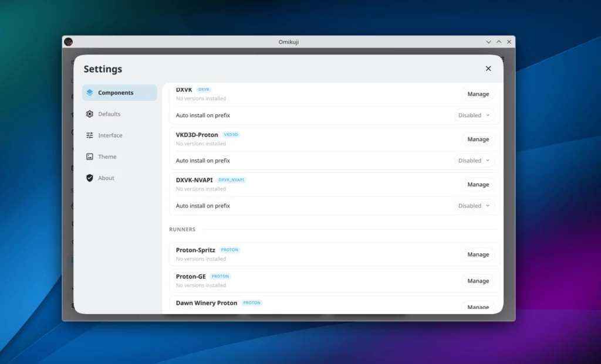Click the Theme picture icon
The width and height of the screenshot is (601, 364).
pyautogui.click(x=90, y=157)
